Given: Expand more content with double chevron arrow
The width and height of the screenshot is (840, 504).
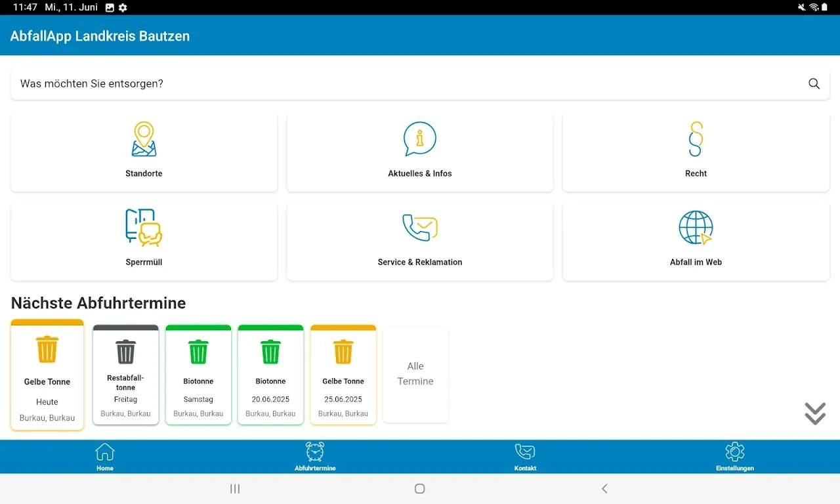Looking at the screenshot, I should [814, 413].
